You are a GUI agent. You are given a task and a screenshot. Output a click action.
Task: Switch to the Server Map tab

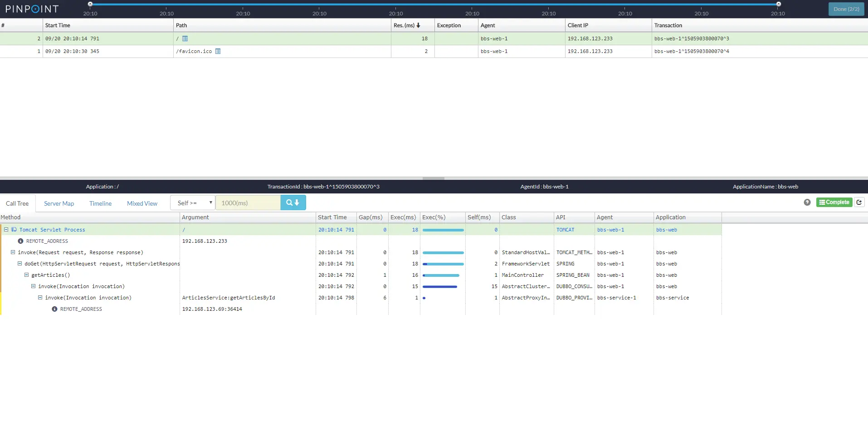point(59,203)
